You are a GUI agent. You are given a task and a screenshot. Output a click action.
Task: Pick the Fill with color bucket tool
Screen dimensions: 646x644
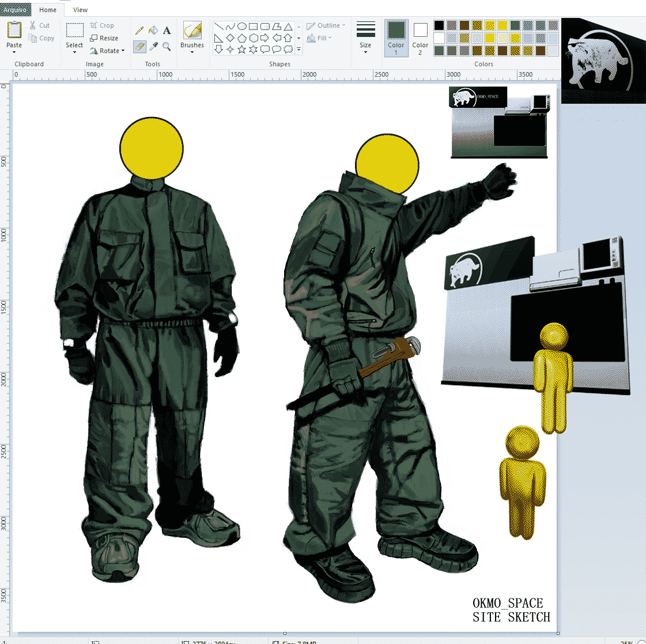tap(153, 30)
